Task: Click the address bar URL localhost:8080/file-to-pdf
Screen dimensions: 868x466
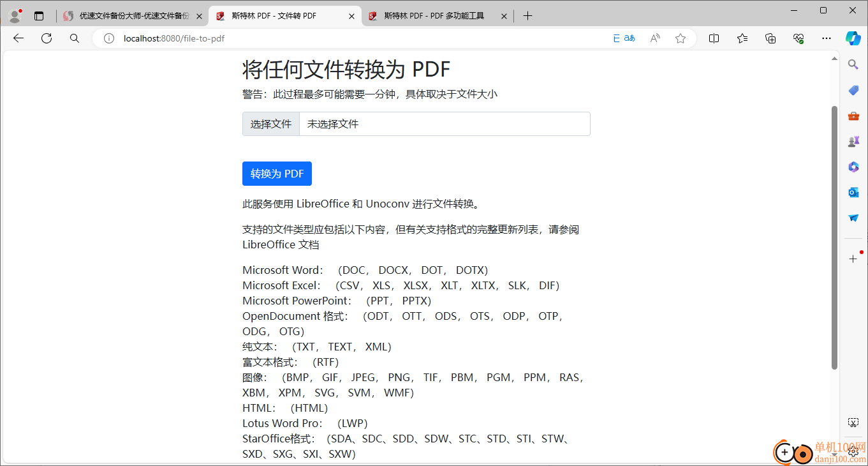Action: tap(174, 38)
